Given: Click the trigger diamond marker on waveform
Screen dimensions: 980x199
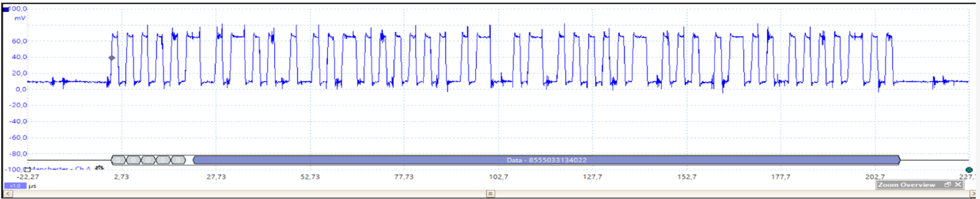Looking at the screenshot, I should coord(111,58).
